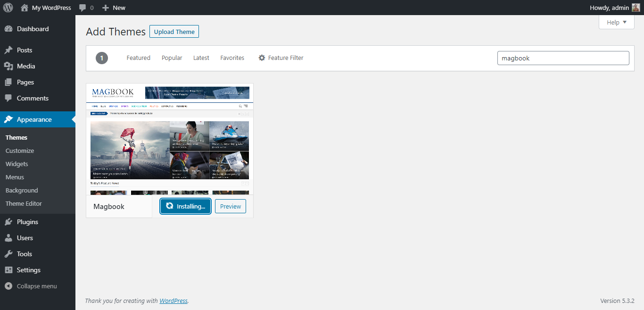Image resolution: width=644 pixels, height=310 pixels.
Task: Click Posts pushpin icon
Action: [8, 50]
